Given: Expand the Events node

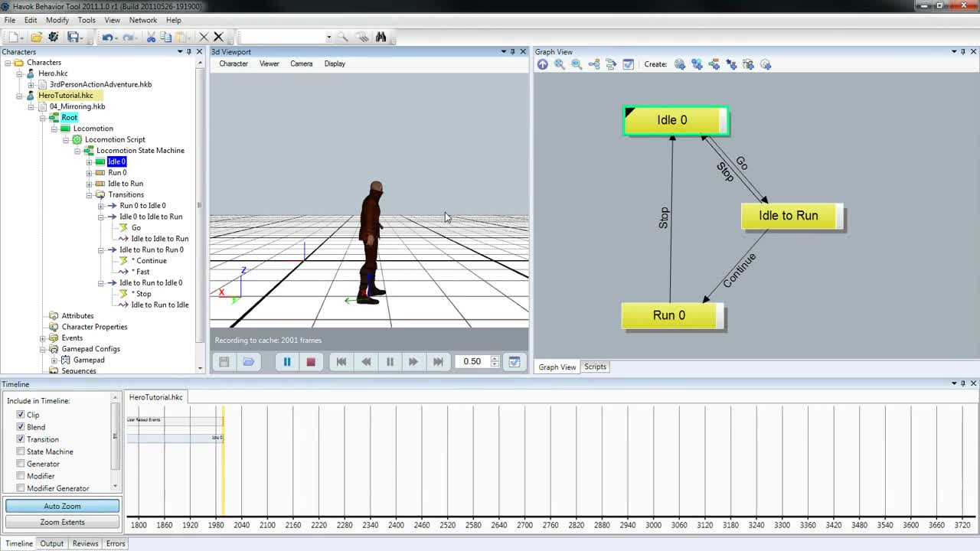Looking at the screenshot, I should tap(42, 338).
